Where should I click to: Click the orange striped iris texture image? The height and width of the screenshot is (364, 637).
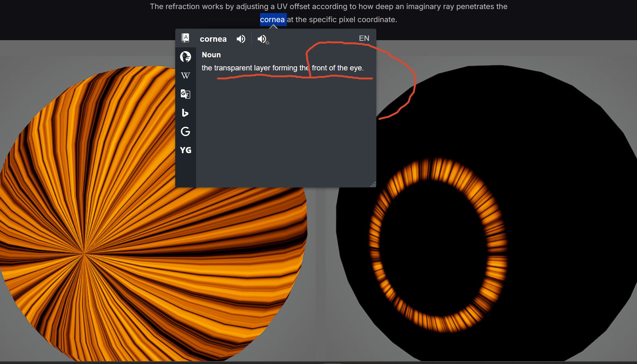tap(153, 213)
